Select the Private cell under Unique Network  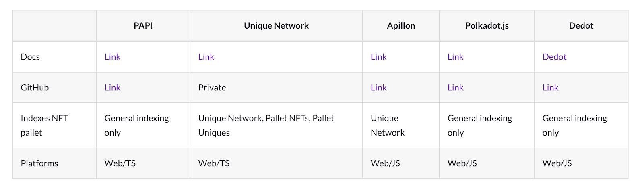click(x=212, y=88)
